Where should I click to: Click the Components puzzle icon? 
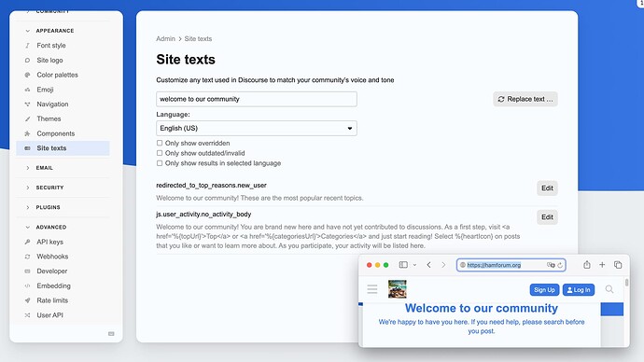pyautogui.click(x=27, y=133)
